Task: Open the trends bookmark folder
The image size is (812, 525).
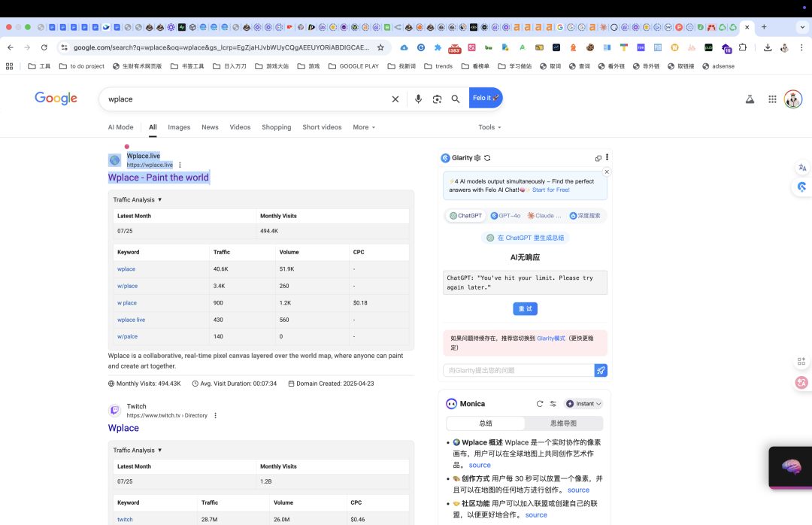Action: (x=438, y=66)
